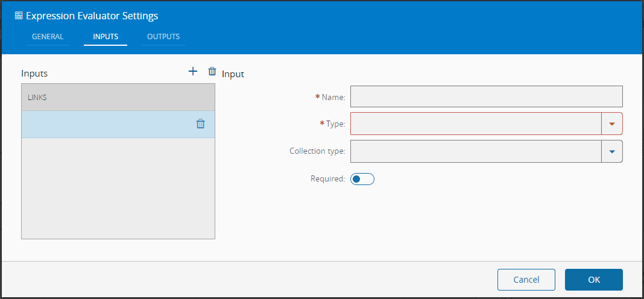Viewport: 644px width, 299px height.
Task: Select the highlighted blank input row
Action: click(x=106, y=124)
